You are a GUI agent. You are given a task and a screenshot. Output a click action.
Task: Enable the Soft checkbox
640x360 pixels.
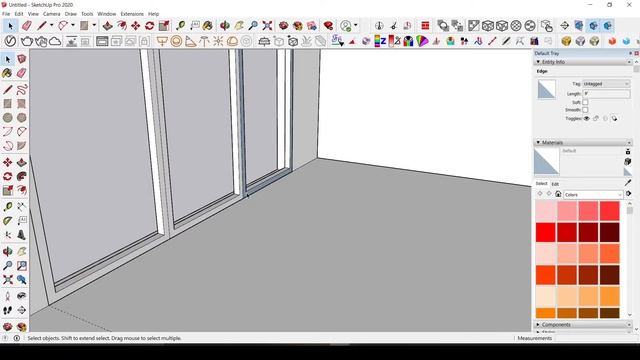585,102
